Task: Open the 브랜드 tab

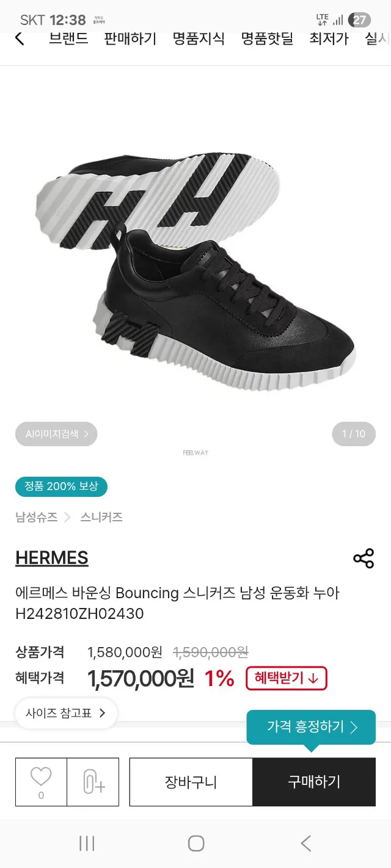Action: pos(68,38)
